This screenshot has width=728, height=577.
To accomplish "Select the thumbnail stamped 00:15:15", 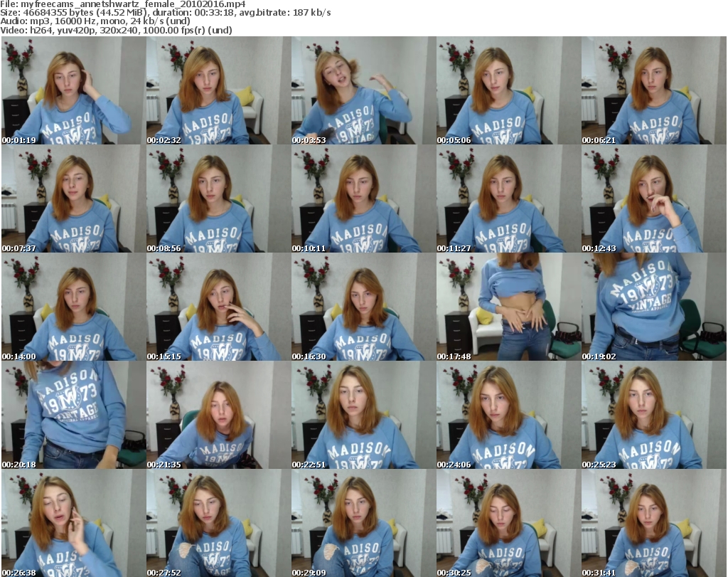I will pyautogui.click(x=219, y=307).
